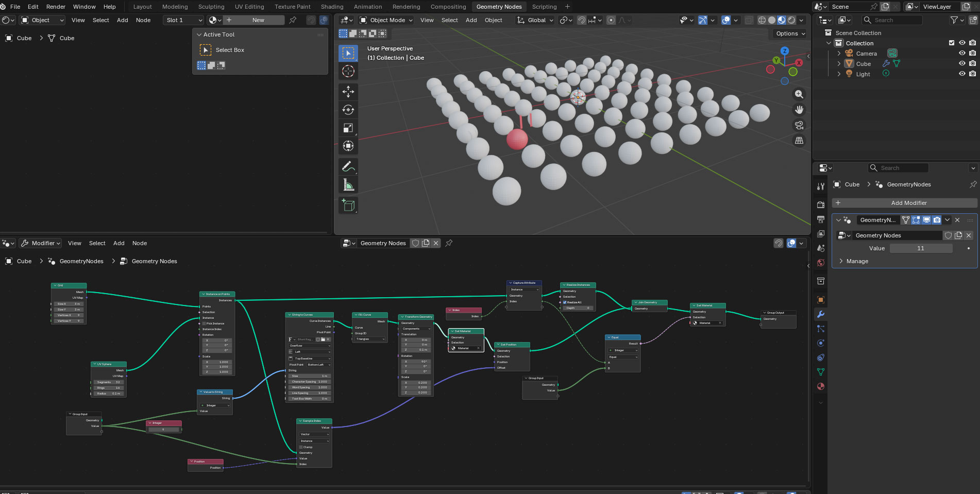The height and width of the screenshot is (494, 980).
Task: Open the Render menu
Action: tap(56, 7)
